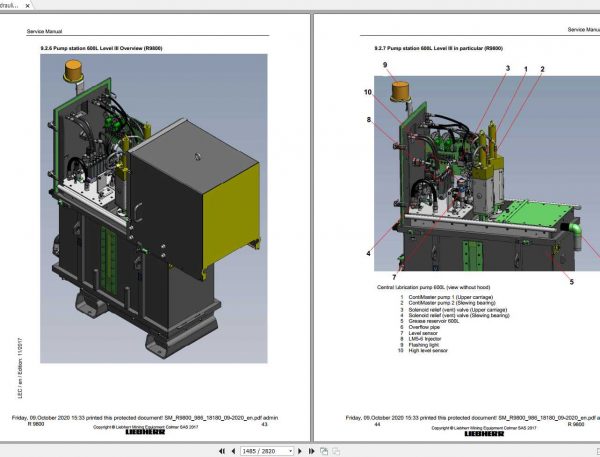Screen dimensions: 600x457
Task: Open the page number dropdown arrow
Action: (290, 451)
